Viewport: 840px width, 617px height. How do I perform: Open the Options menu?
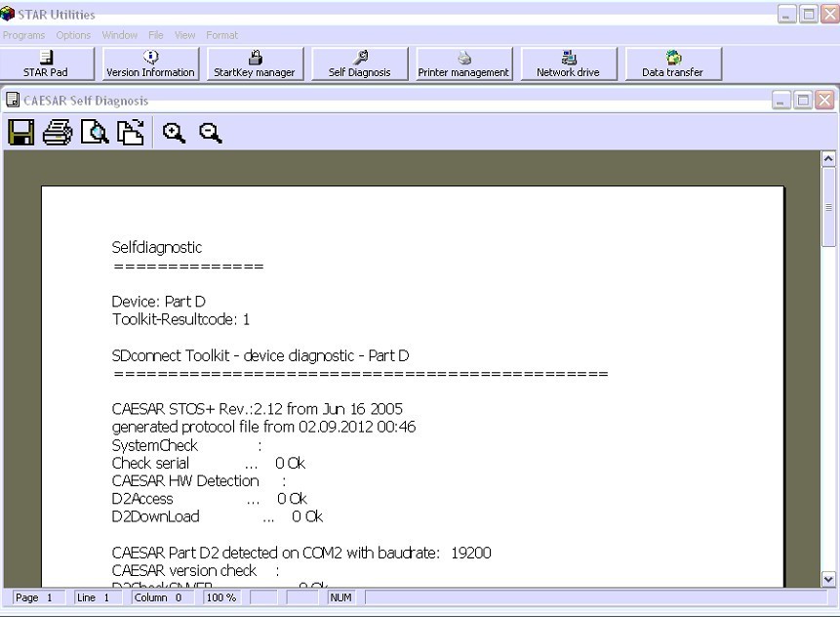coord(73,35)
